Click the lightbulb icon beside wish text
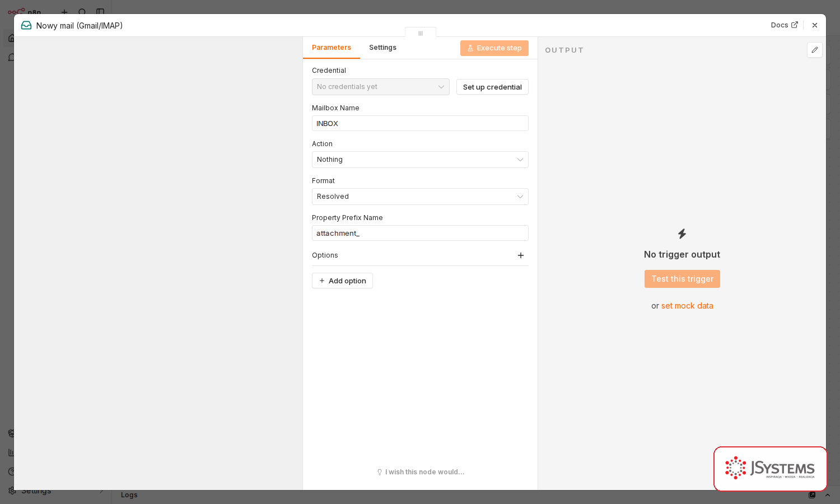The width and height of the screenshot is (840, 504). coord(380,472)
